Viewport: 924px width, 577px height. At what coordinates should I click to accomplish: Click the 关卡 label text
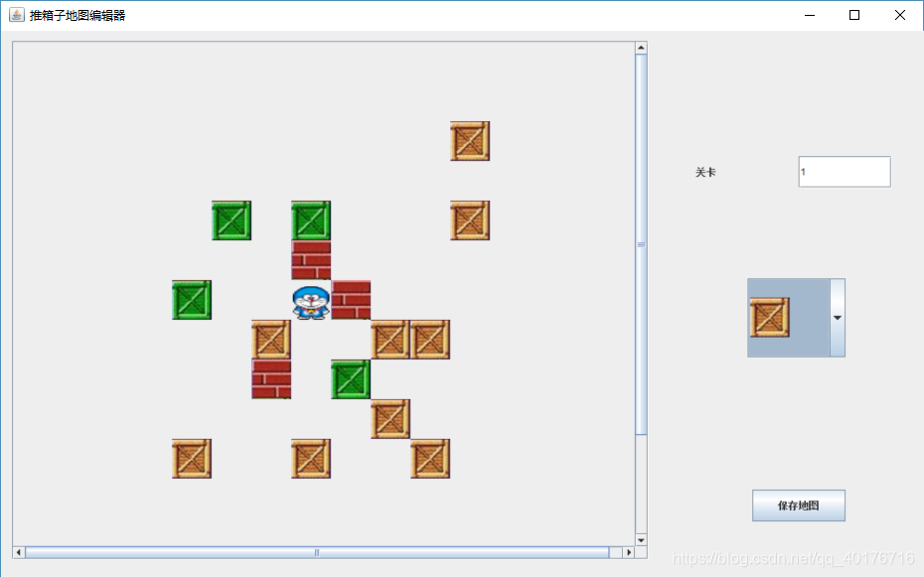tap(705, 172)
